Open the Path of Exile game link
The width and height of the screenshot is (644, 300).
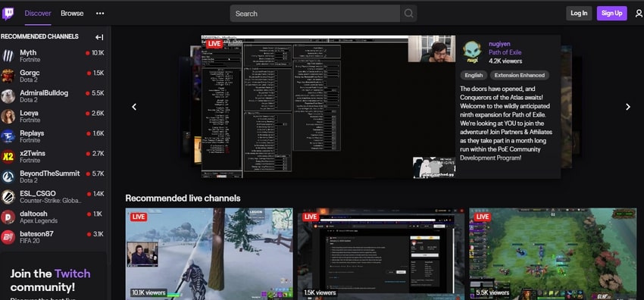click(x=505, y=52)
